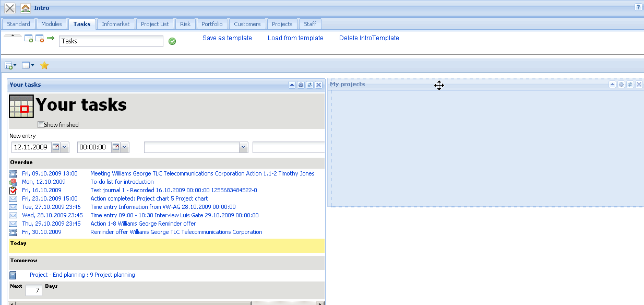The width and height of the screenshot is (644, 305).
Task: Select the yellow favorites star icon
Action: pos(44,65)
